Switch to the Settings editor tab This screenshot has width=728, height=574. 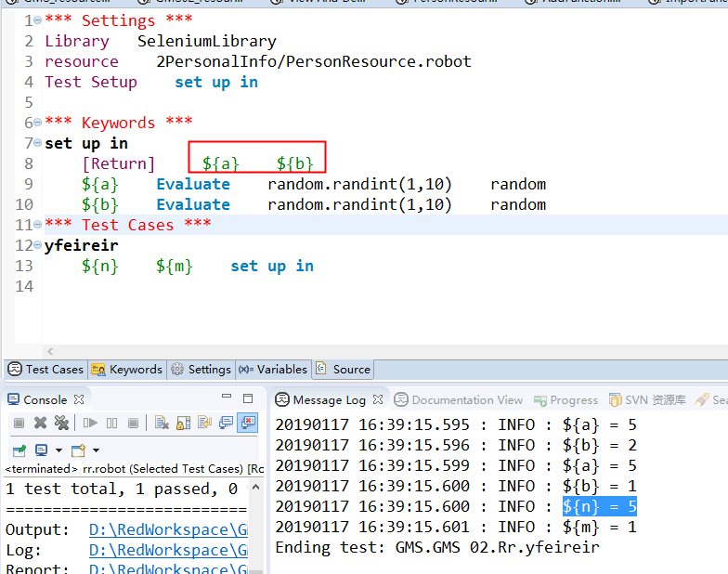[x=201, y=370]
